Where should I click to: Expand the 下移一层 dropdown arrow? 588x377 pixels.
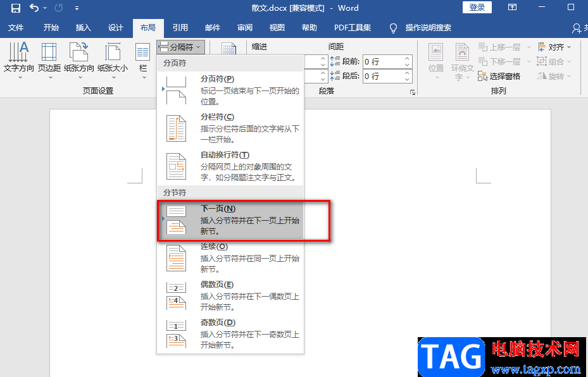(529, 61)
